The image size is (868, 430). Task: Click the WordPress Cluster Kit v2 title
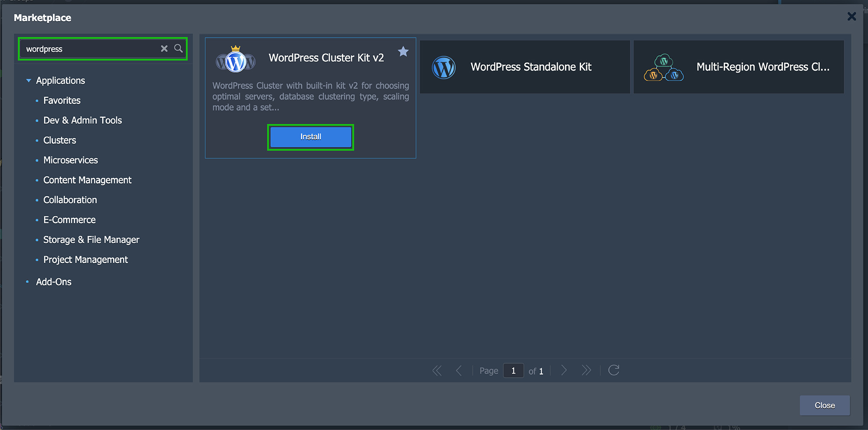[x=326, y=58]
